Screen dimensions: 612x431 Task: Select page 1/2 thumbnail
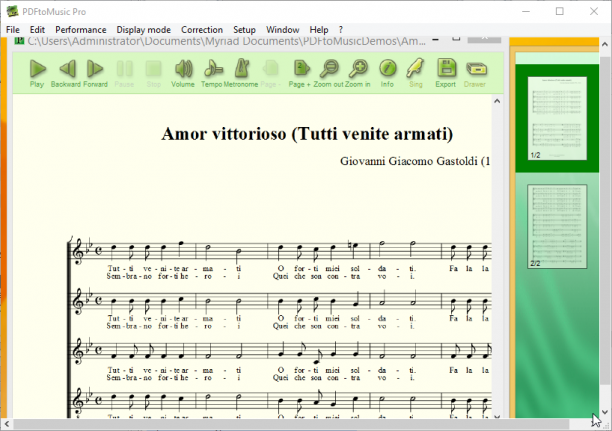557,118
